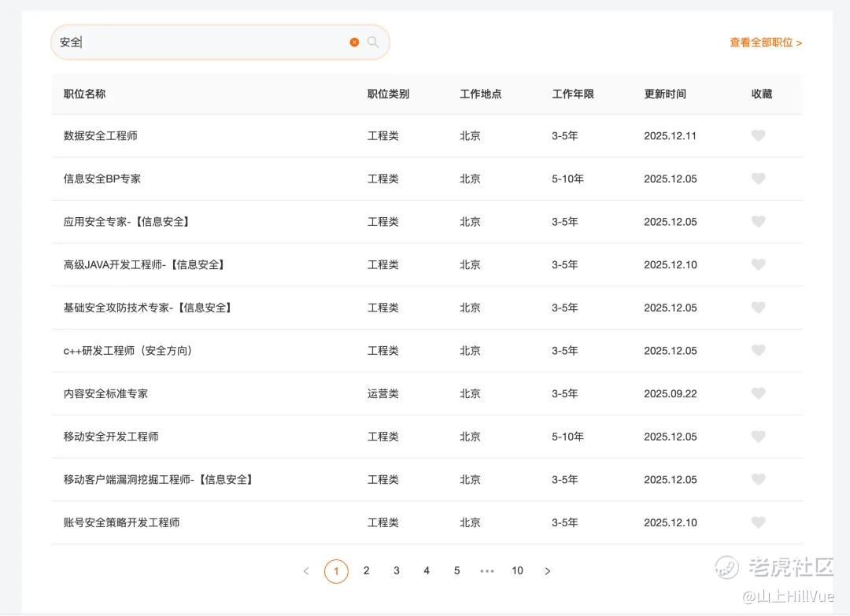
Task: Open 移动客户端漏洞挖掘工程师-【信息安全】 posting
Action: 158,479
